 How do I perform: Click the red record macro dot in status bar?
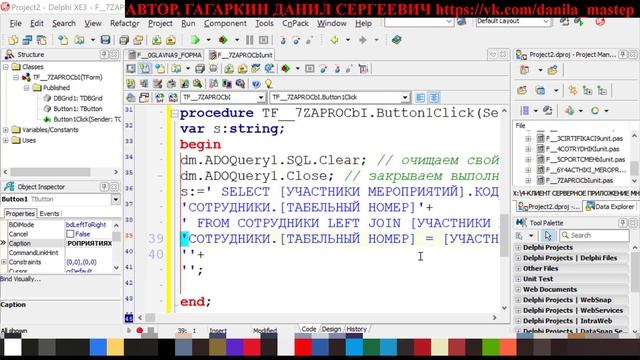click(140, 330)
